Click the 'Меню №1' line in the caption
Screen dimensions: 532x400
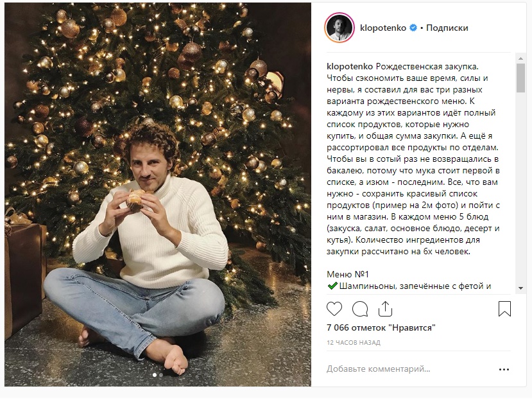click(x=347, y=274)
